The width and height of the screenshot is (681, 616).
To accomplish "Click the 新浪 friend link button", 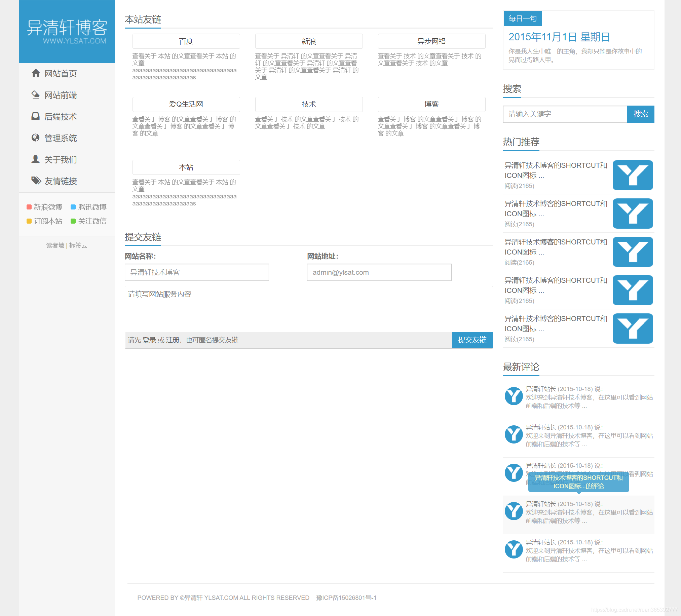I will point(309,41).
